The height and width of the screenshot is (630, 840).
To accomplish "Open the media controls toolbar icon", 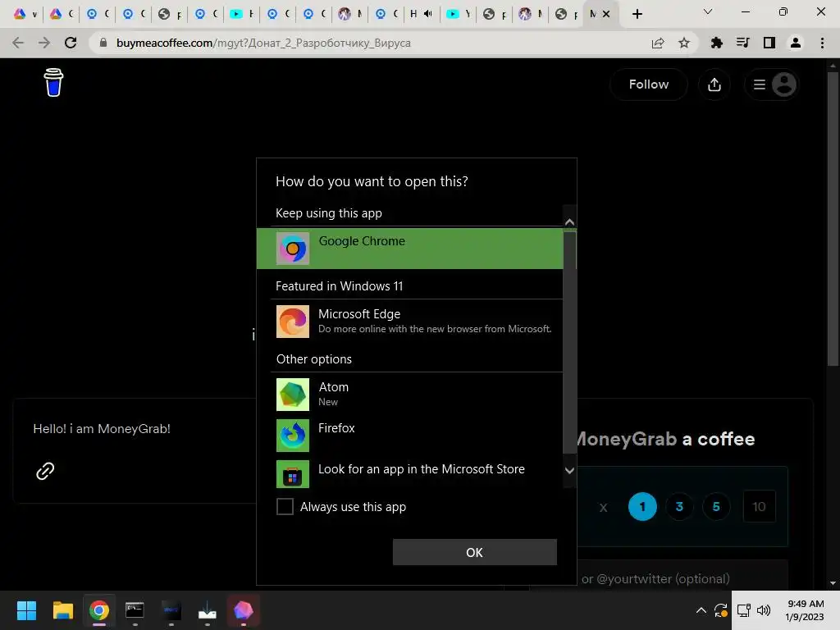I will [x=742, y=43].
